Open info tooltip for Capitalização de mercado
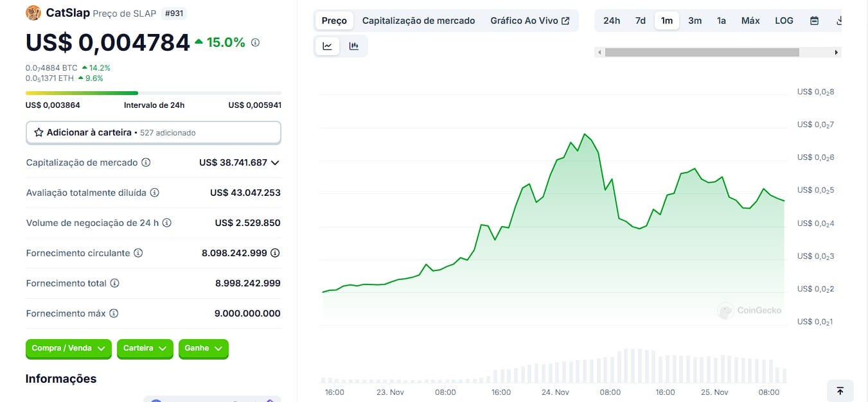 pos(146,162)
